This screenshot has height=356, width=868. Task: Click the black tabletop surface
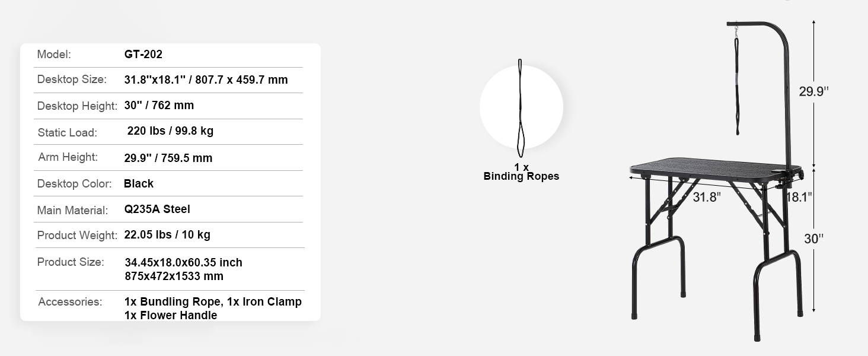(x=713, y=168)
